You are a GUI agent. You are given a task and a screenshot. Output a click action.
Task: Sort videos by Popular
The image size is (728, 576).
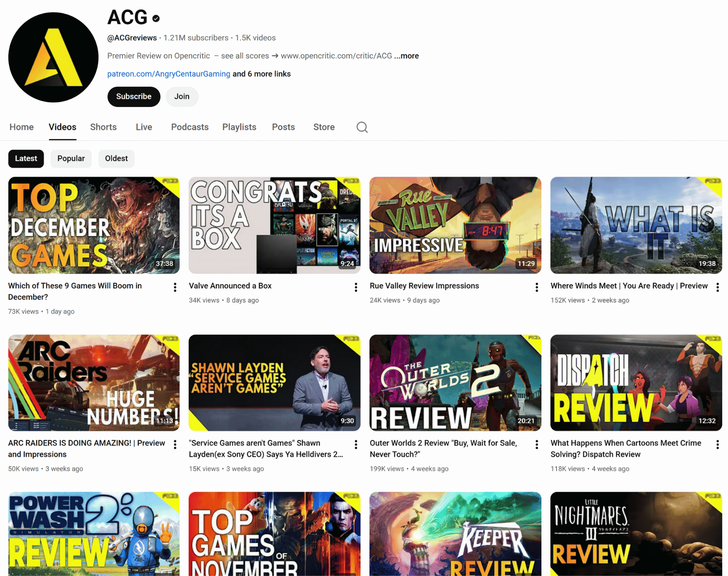pos(71,159)
